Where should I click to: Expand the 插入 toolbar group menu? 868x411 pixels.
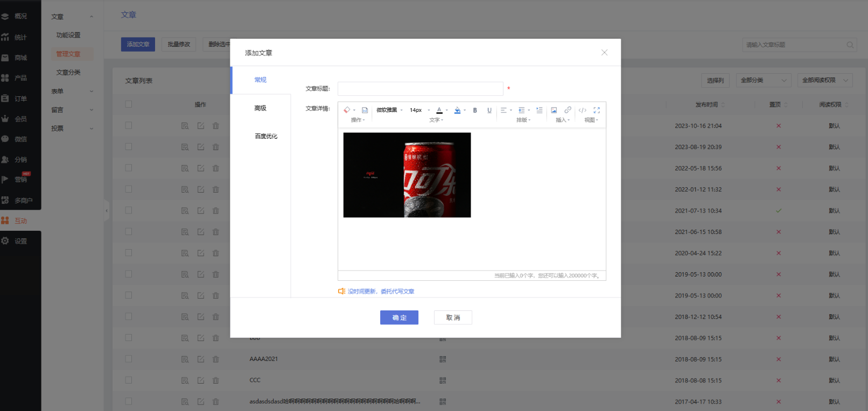563,120
